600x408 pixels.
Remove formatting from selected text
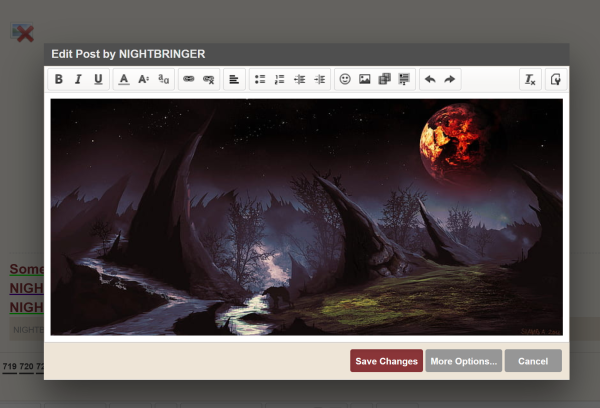(530, 79)
